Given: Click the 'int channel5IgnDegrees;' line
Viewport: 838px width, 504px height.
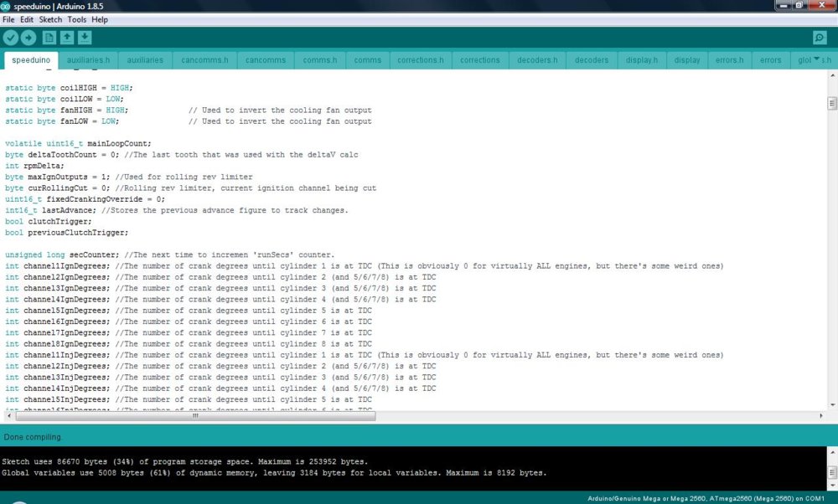Looking at the screenshot, I should 188,311.
